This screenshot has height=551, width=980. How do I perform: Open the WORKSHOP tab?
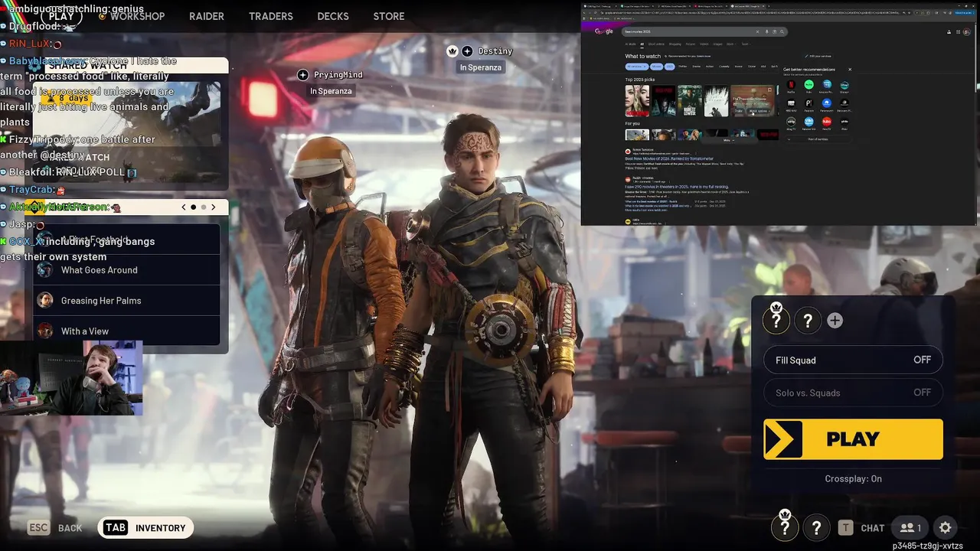point(137,16)
